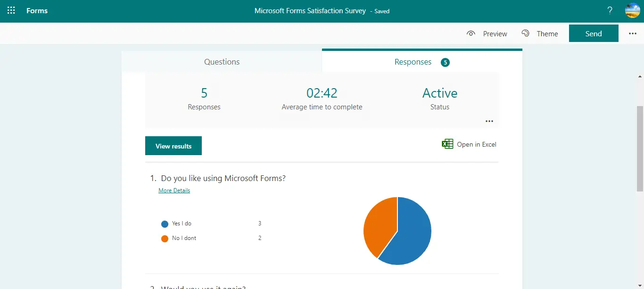The height and width of the screenshot is (289, 644).
Task: Click the Average time to complete label
Action: 322,107
